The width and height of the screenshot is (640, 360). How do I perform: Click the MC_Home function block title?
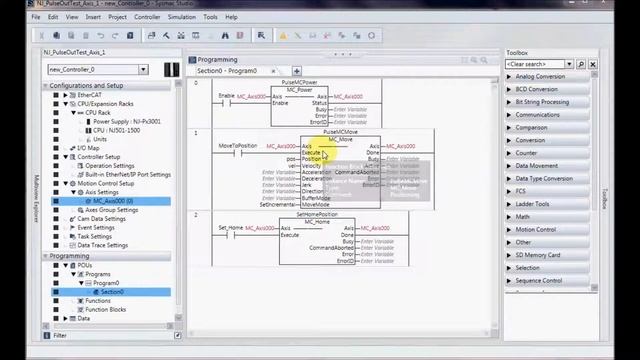pos(317,222)
